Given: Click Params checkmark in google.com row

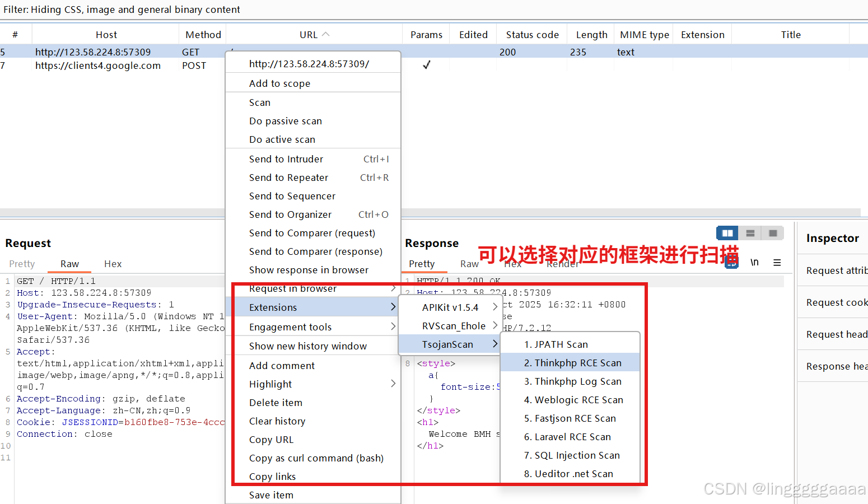Looking at the screenshot, I should click(427, 65).
